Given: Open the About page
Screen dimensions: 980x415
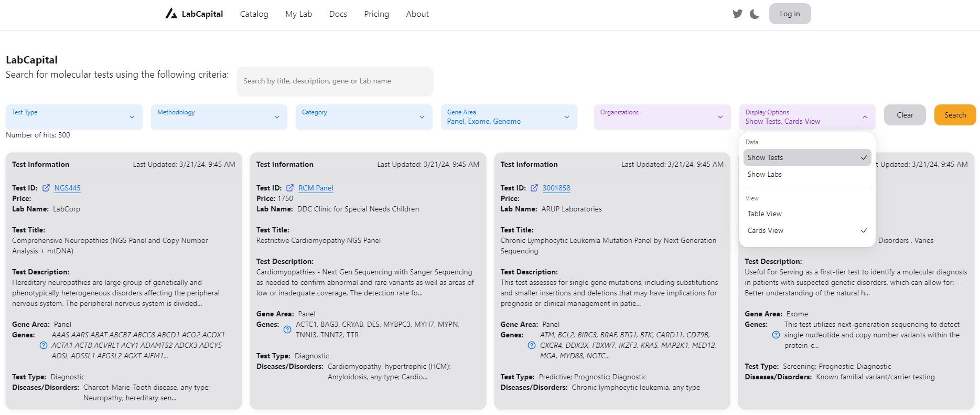Looking at the screenshot, I should (x=417, y=14).
